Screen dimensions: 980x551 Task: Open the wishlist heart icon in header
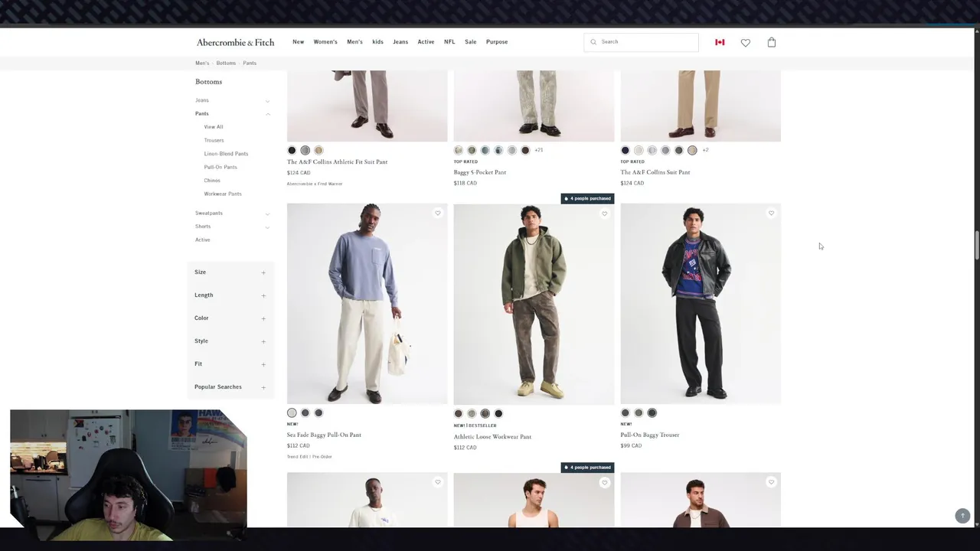(x=745, y=43)
